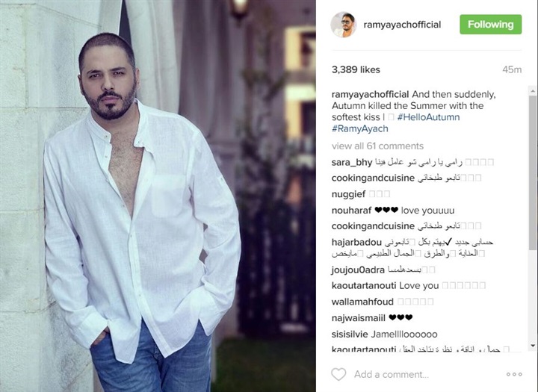View the 3,389 likes list
This screenshot has height=392, width=538.
pos(356,69)
